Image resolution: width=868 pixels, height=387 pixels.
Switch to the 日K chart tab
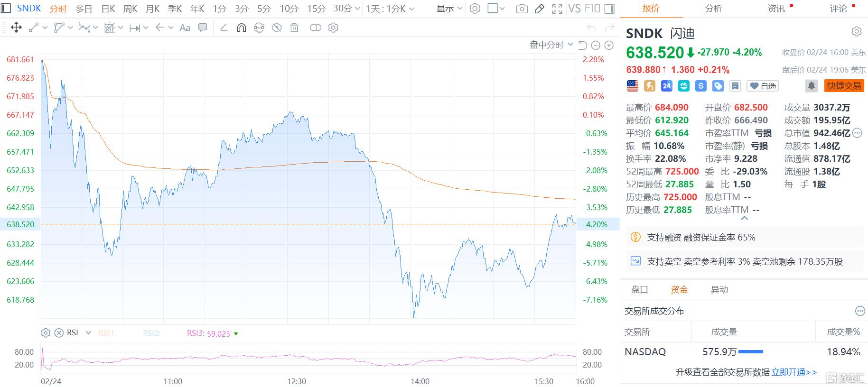108,9
